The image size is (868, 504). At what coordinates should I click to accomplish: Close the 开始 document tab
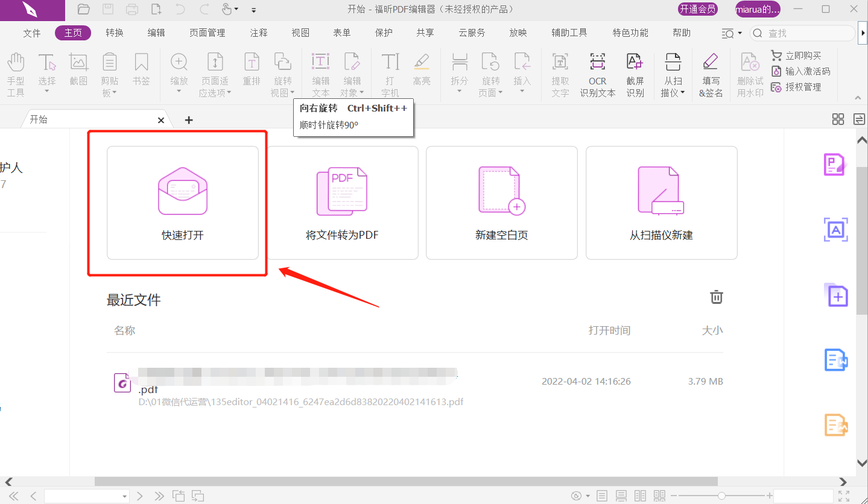click(x=161, y=120)
